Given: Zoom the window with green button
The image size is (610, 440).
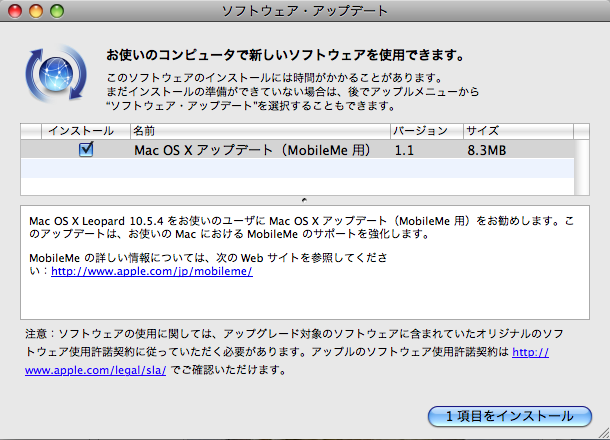Looking at the screenshot, I should click(x=57, y=11).
